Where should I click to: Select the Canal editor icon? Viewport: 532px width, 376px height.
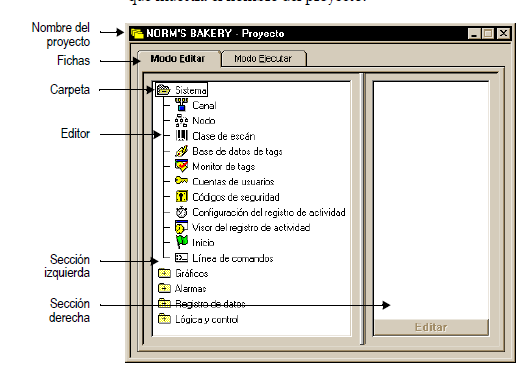click(x=182, y=105)
